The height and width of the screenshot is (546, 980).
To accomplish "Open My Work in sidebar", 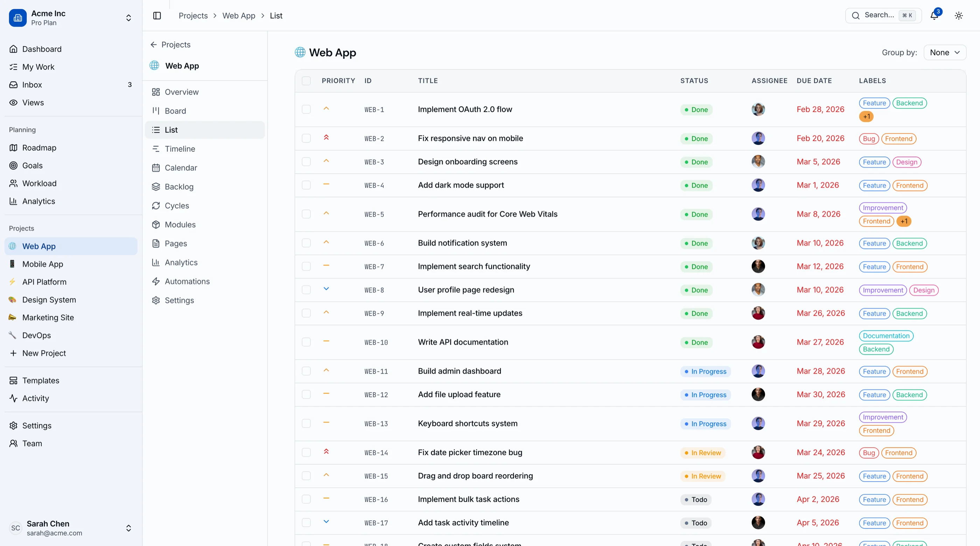I will coord(71,67).
